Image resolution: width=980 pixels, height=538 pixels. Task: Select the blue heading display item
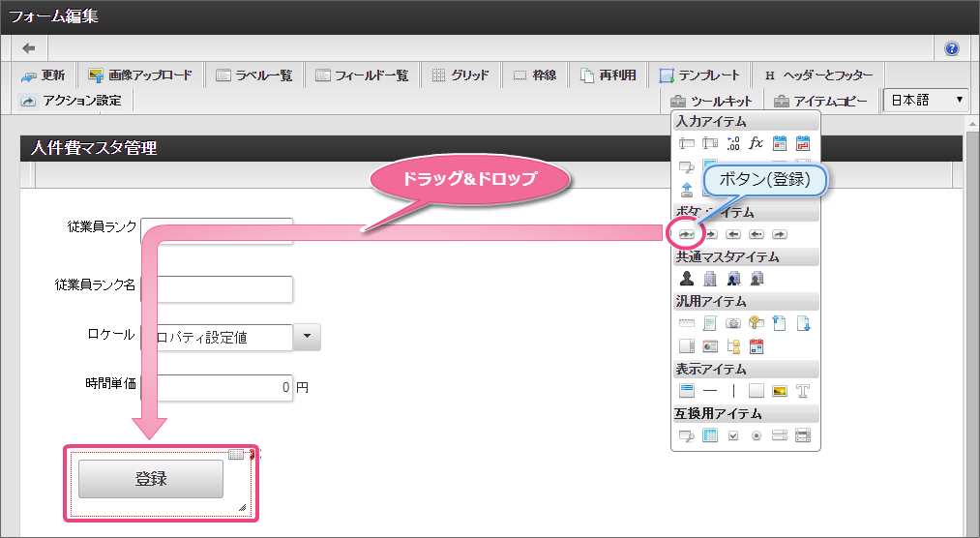[x=686, y=391]
